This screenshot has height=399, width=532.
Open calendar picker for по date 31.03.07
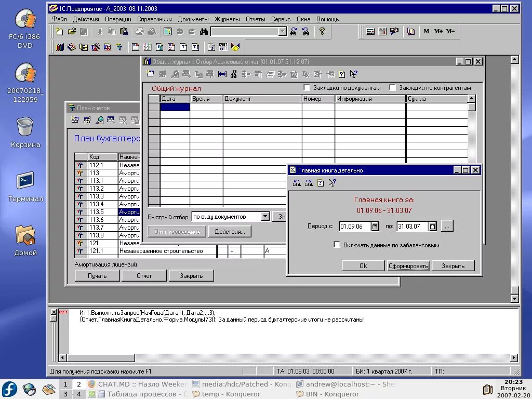coord(432,227)
